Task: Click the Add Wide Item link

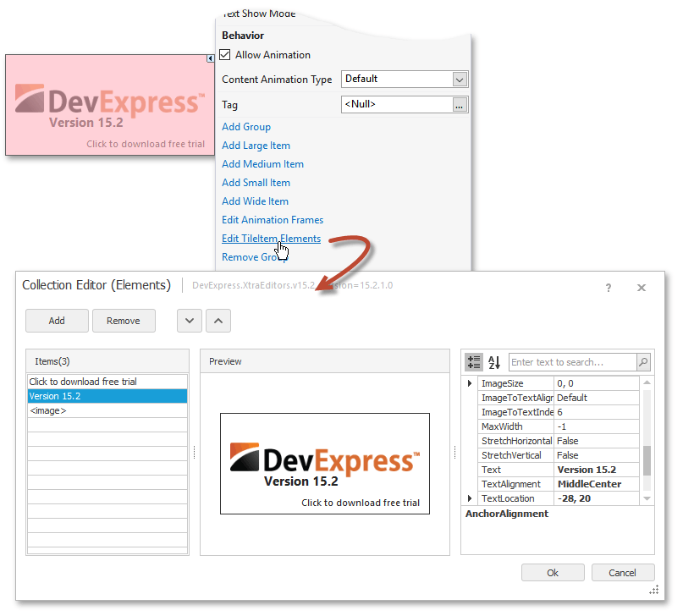Action: (x=255, y=201)
